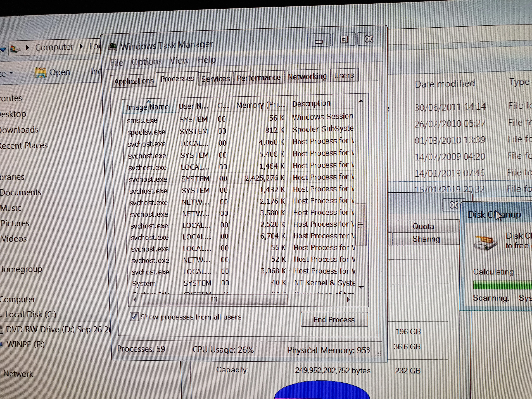
Task: Expand breadcrumb arrow after Computer
Action: point(81,46)
